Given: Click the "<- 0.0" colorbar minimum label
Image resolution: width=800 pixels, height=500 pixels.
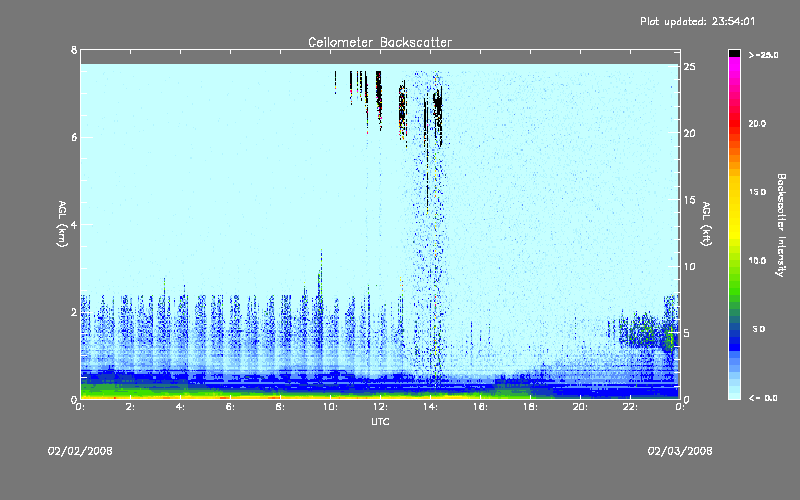Looking at the screenshot, I should tap(763, 398).
